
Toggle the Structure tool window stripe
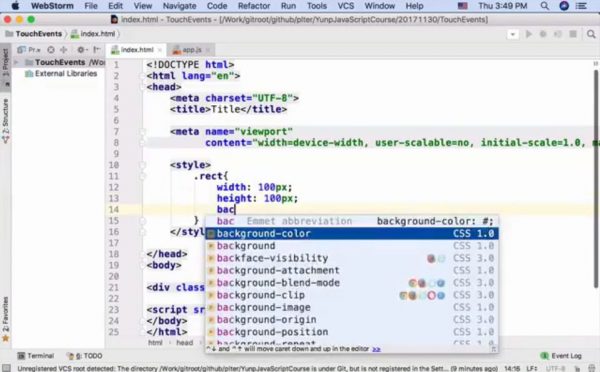click(x=5, y=121)
